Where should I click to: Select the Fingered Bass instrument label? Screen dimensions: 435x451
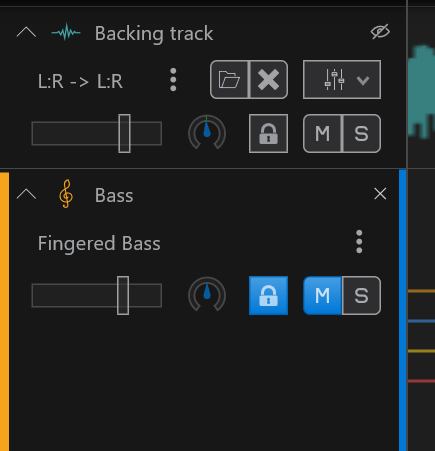click(99, 243)
